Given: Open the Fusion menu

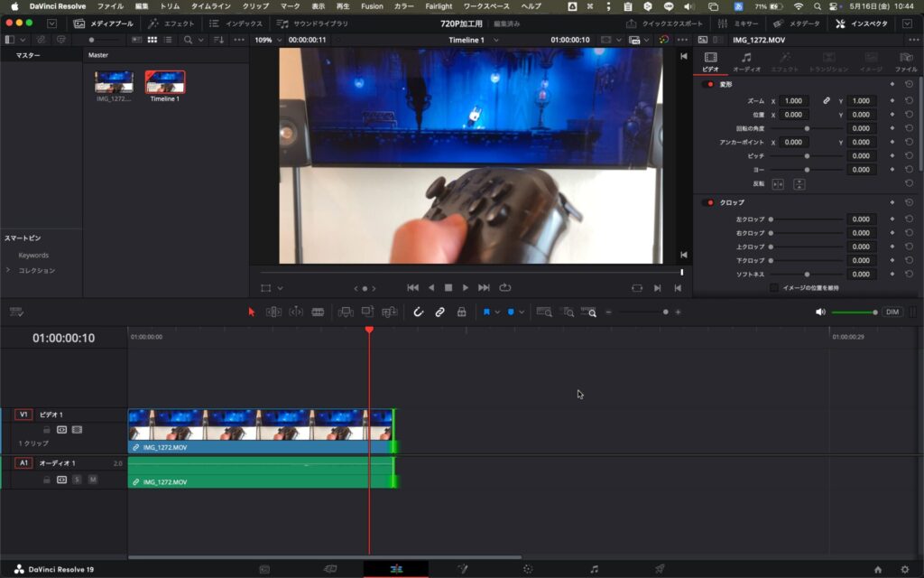Looking at the screenshot, I should click(372, 6).
